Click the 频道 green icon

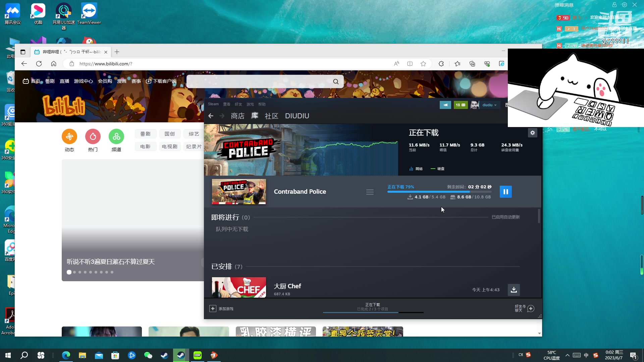[x=116, y=136]
